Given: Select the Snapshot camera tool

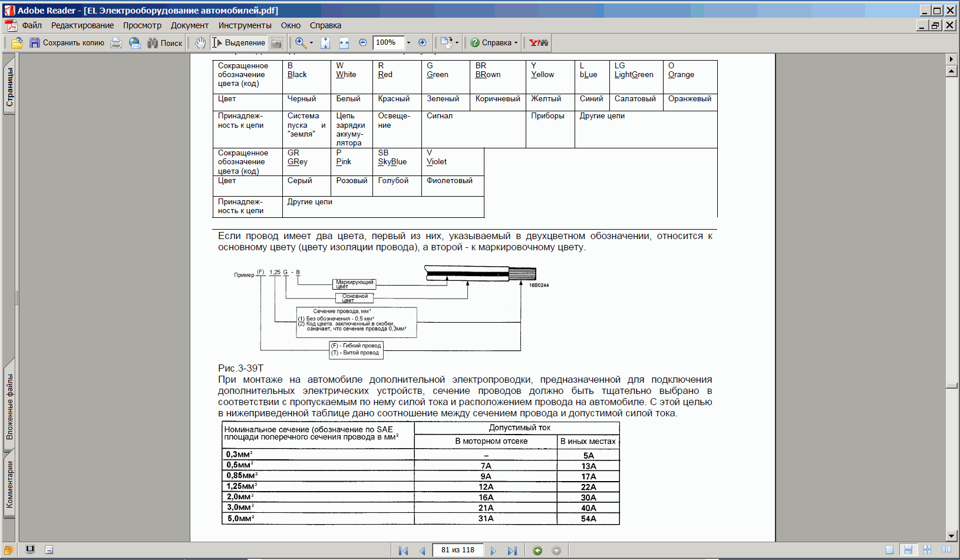Looking at the screenshot, I should 277,42.
